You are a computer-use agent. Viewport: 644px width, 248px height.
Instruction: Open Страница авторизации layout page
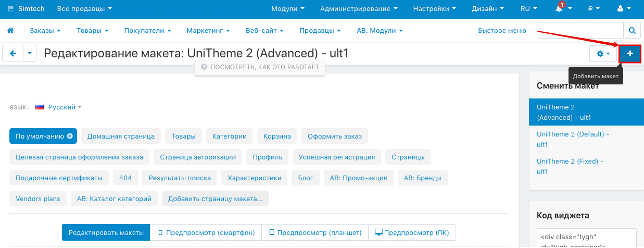click(x=198, y=157)
